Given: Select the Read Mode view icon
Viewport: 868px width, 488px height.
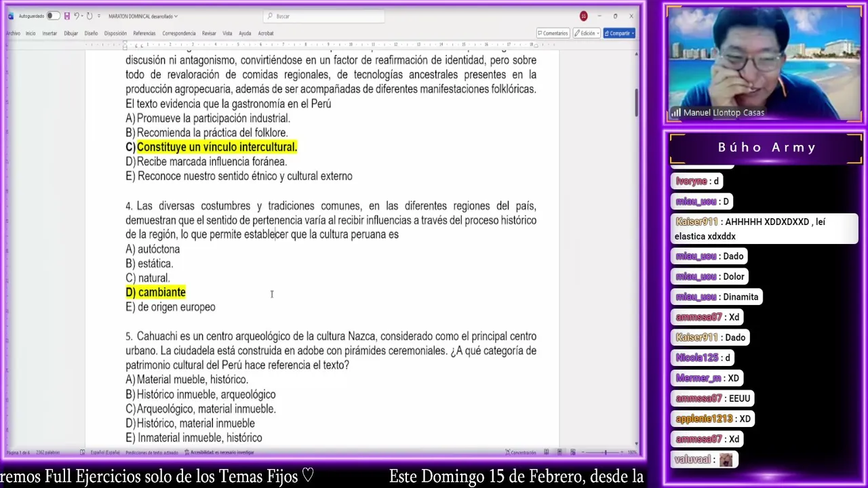Looking at the screenshot, I should 547,453.
